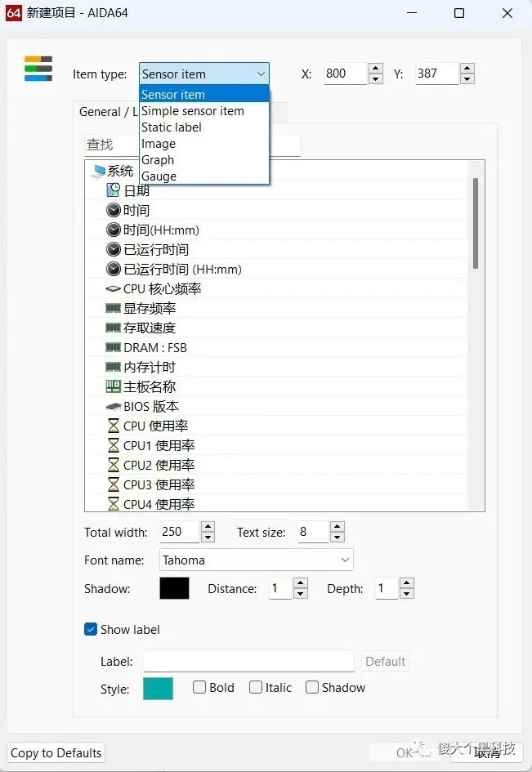
Task: Click the memory icon beside 内存计时
Action: 114,368
